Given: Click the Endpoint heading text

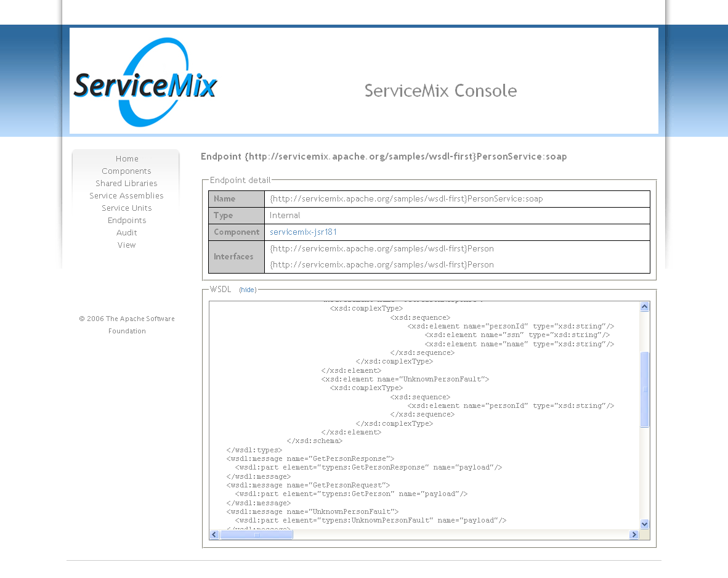Looking at the screenshot, I should click(x=384, y=157).
